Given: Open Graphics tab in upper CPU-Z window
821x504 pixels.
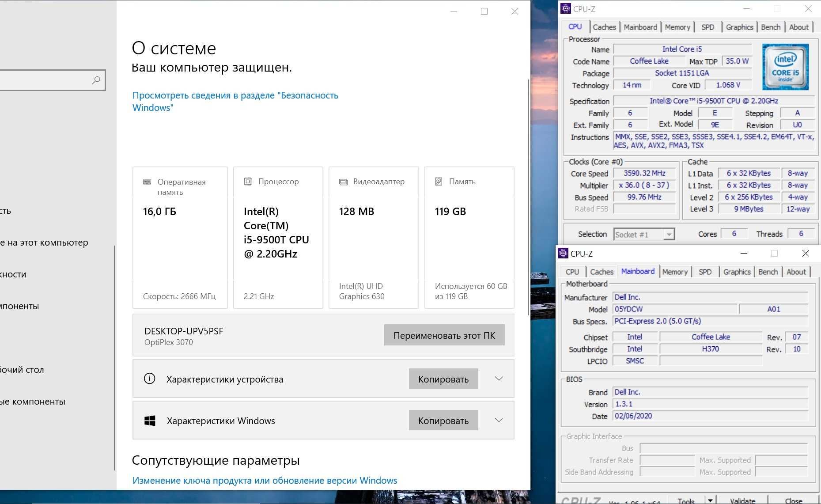Looking at the screenshot, I should click(x=739, y=27).
